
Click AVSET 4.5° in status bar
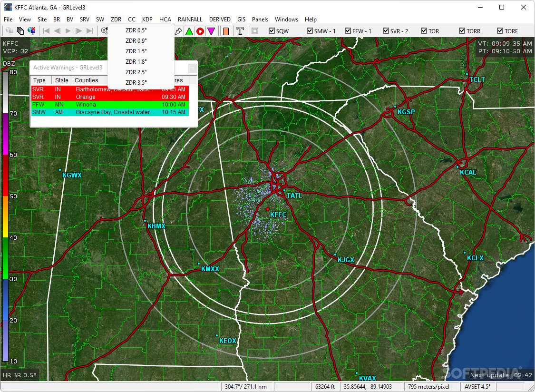click(477, 387)
